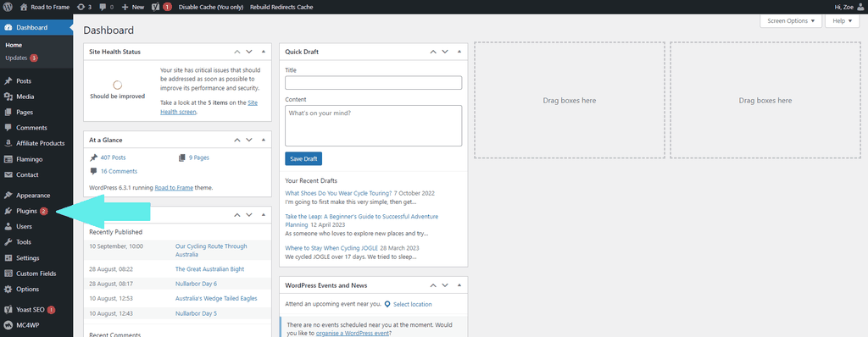Open MC4WP in the sidebar
868x337 pixels.
[x=26, y=325]
